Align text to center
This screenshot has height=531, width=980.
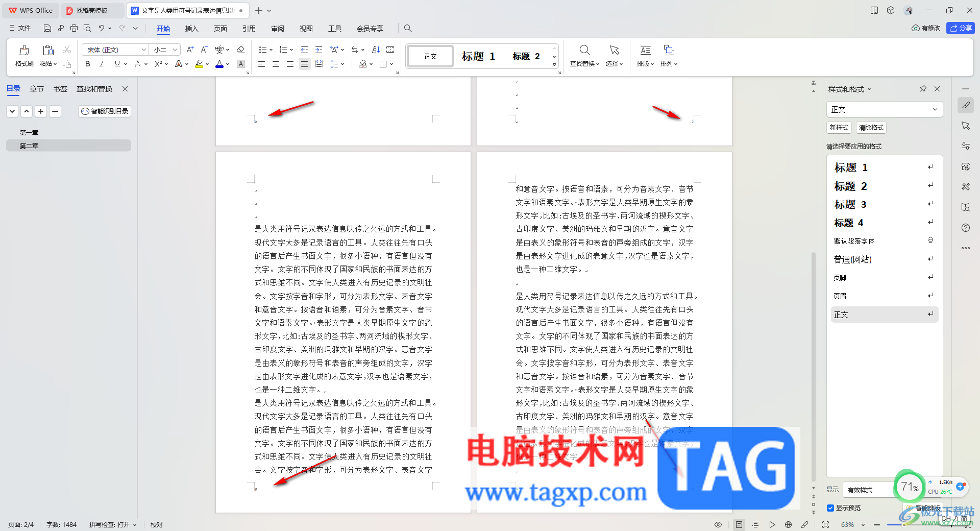276,64
